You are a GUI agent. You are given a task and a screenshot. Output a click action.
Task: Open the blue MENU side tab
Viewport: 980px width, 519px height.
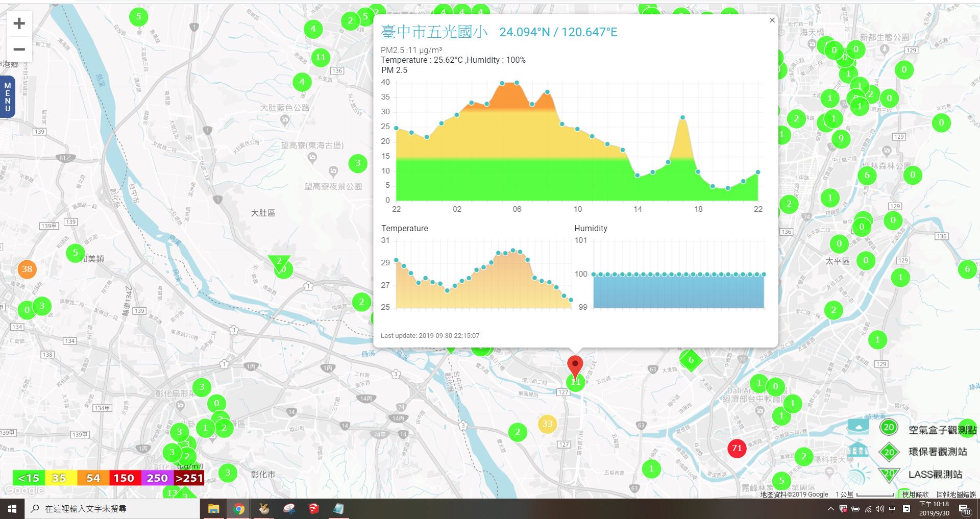8,97
